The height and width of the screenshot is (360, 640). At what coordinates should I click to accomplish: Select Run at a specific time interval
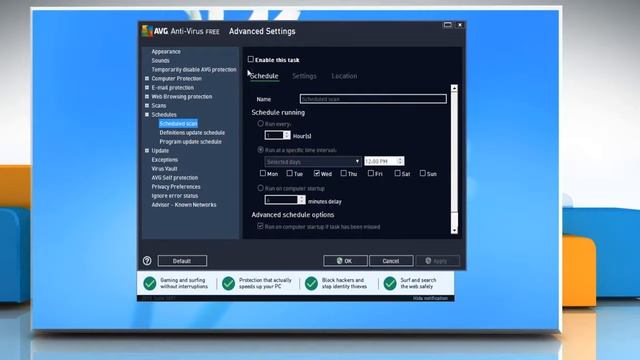pyautogui.click(x=260, y=150)
